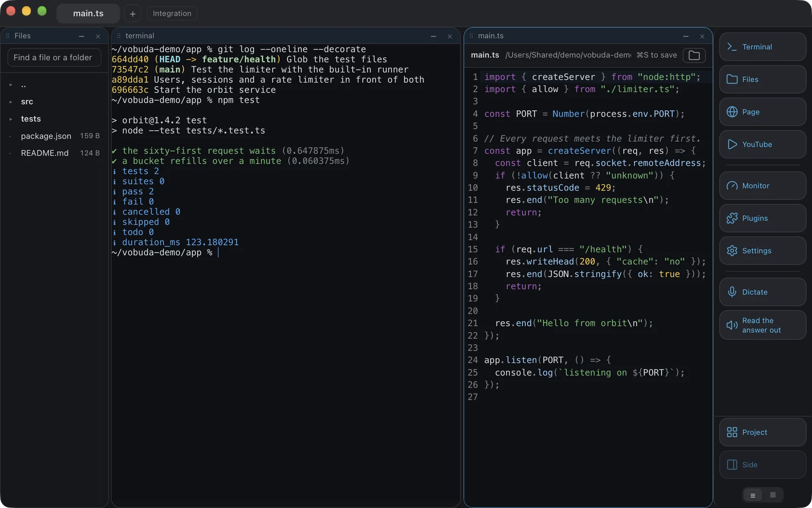Click line 27 empty line number

click(472, 397)
